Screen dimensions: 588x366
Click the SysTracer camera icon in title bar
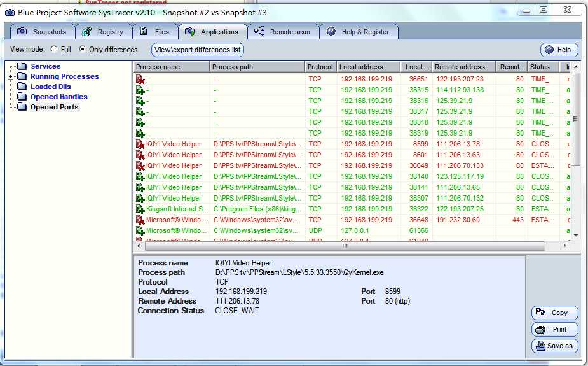tap(10, 12)
